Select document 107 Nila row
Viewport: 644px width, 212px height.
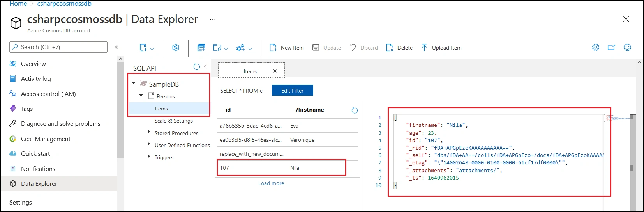(x=287, y=168)
